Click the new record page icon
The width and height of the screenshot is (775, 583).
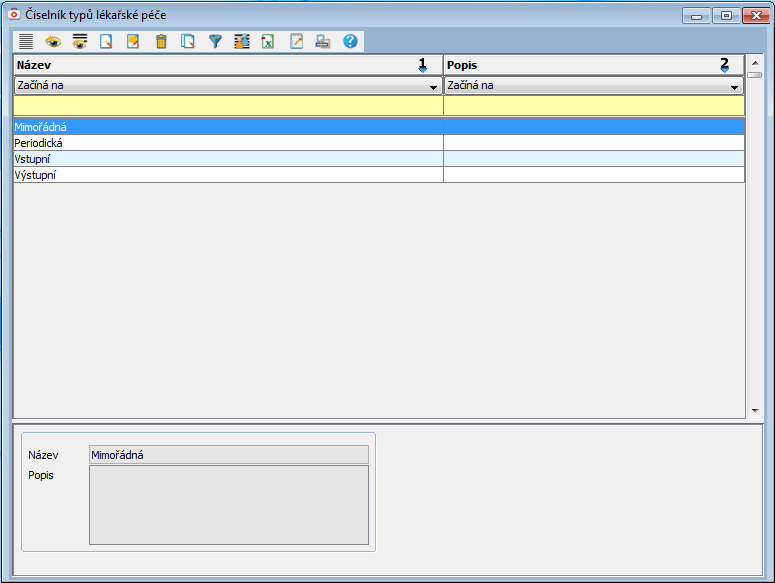tap(106, 42)
